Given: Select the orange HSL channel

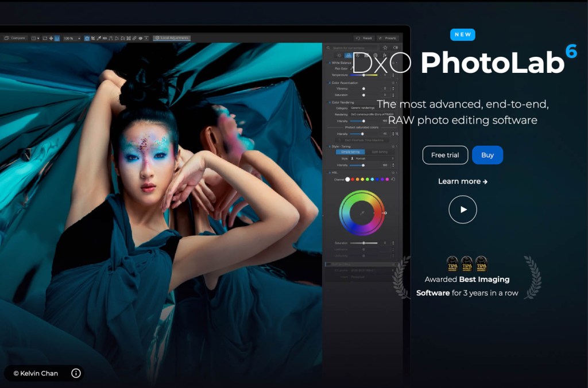Looking at the screenshot, I should (x=357, y=179).
